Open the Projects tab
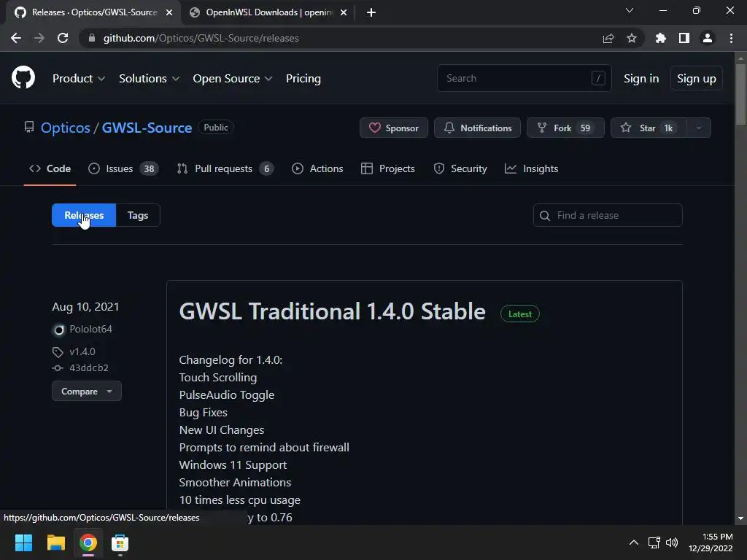 click(x=388, y=168)
